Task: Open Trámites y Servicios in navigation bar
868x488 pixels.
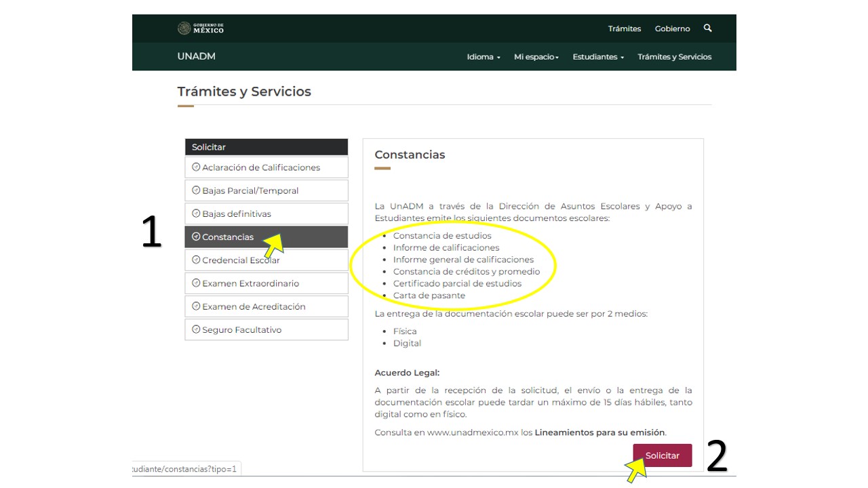Action: pos(675,57)
